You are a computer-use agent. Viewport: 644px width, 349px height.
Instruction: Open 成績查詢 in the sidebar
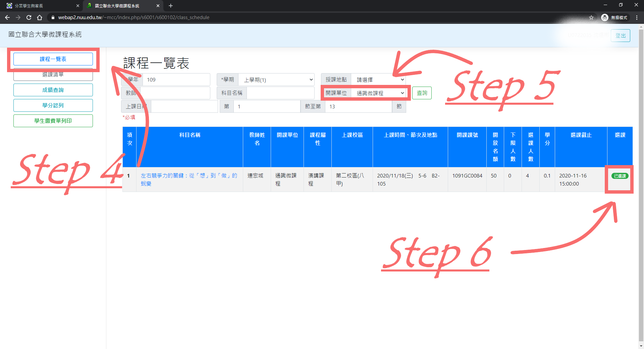tap(53, 90)
